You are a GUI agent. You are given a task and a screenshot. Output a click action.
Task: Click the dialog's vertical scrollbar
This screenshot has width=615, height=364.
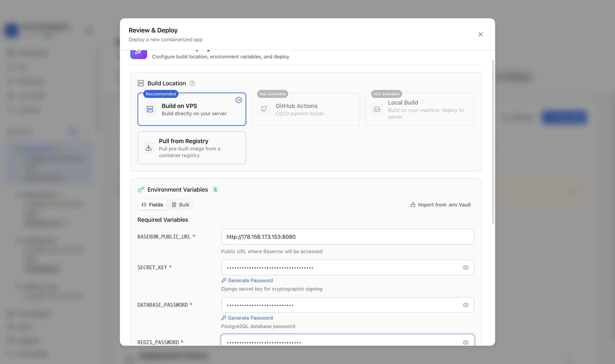493,142
